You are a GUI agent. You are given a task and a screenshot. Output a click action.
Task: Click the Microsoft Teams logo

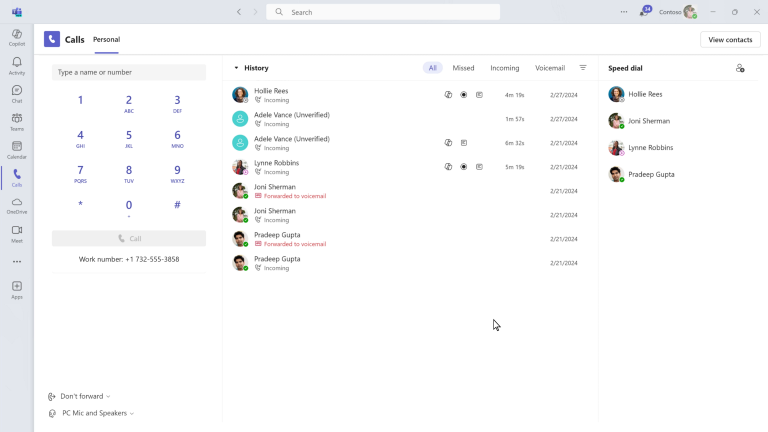click(x=17, y=12)
